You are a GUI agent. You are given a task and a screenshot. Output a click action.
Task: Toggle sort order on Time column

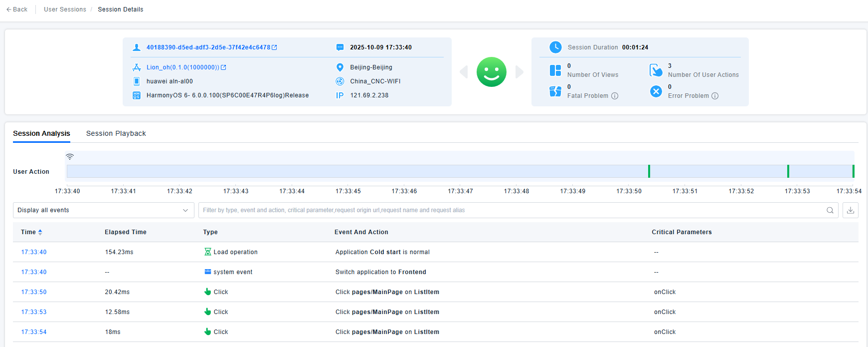click(40, 232)
